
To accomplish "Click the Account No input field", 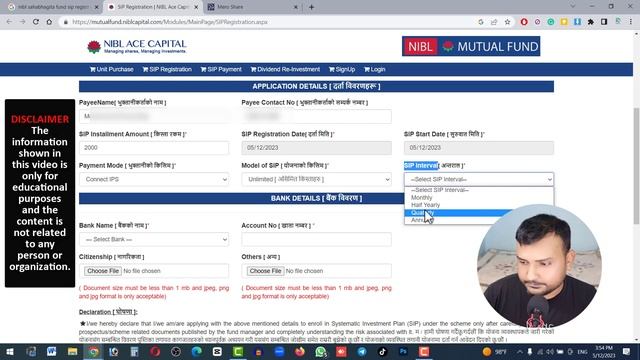I will 316,239.
